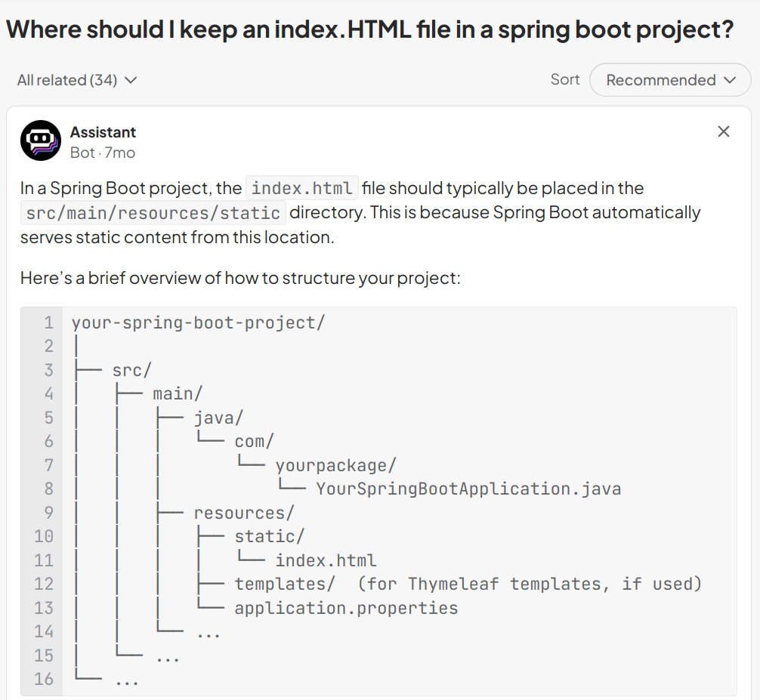Click the resources/ entry in the tree
The image size is (760, 700).
point(244,513)
